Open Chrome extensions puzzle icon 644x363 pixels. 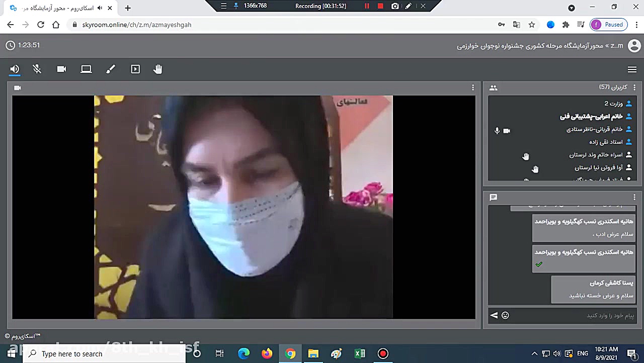click(566, 25)
